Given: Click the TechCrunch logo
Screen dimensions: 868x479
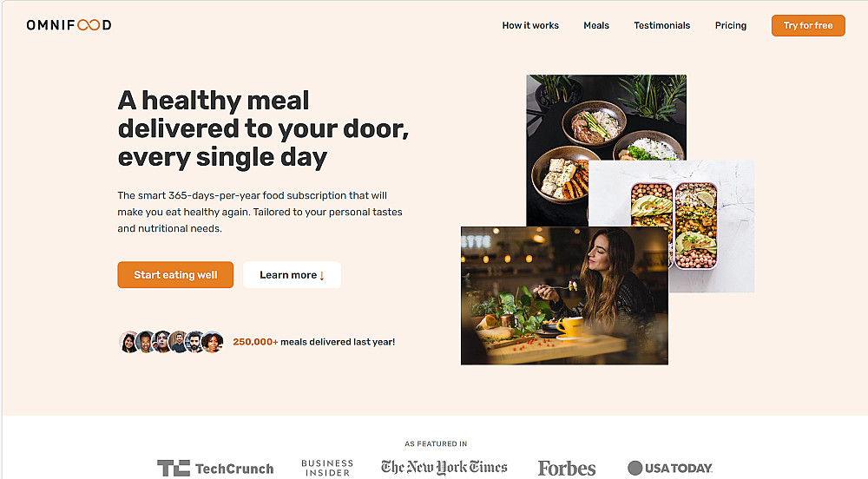Looking at the screenshot, I should tap(215, 469).
